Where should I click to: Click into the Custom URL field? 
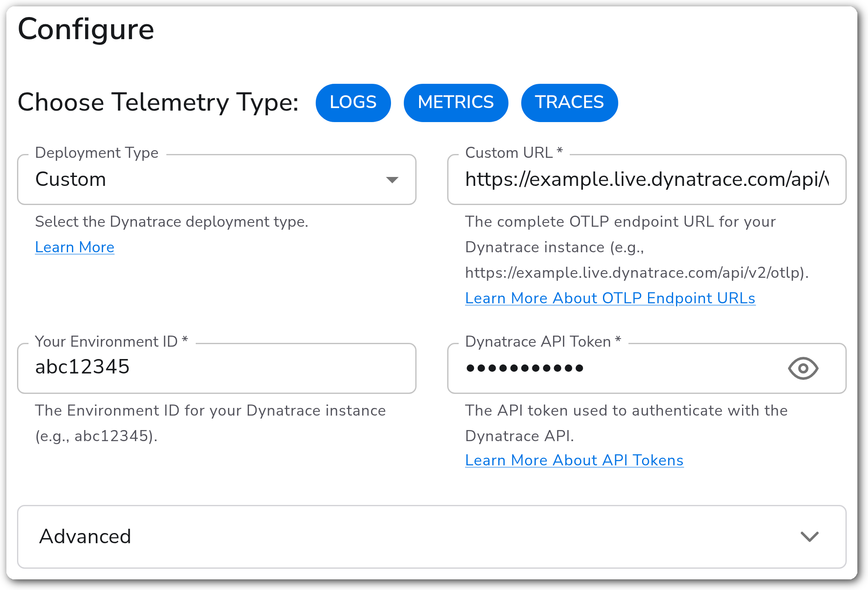click(647, 180)
